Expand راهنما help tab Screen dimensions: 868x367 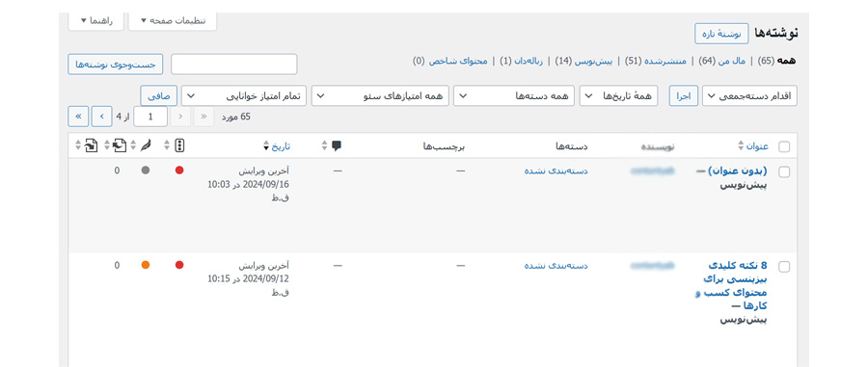tap(95, 21)
